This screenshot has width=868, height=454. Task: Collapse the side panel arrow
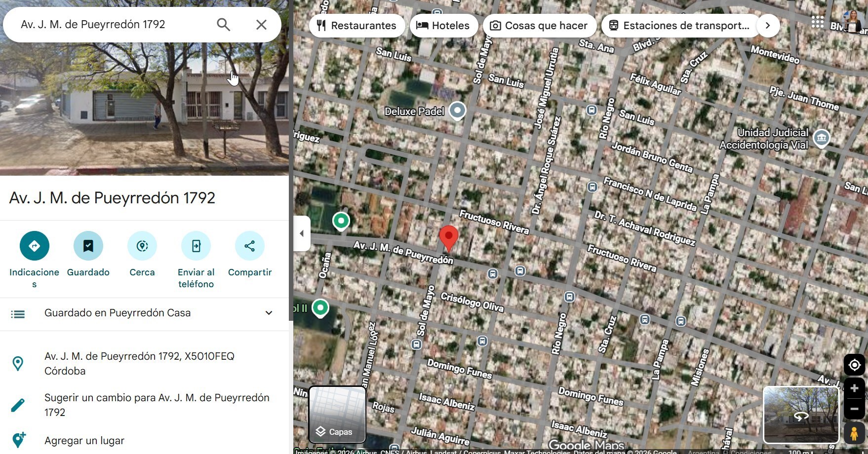(302, 233)
